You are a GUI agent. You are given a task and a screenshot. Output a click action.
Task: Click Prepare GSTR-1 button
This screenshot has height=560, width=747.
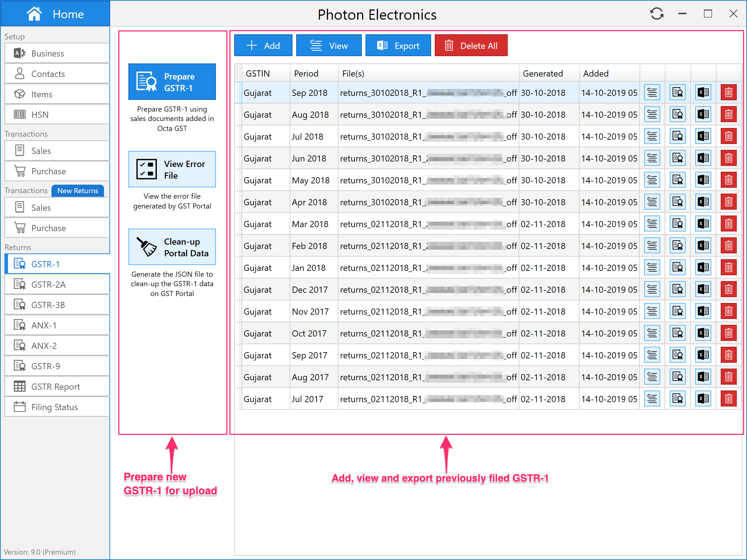pyautogui.click(x=172, y=82)
